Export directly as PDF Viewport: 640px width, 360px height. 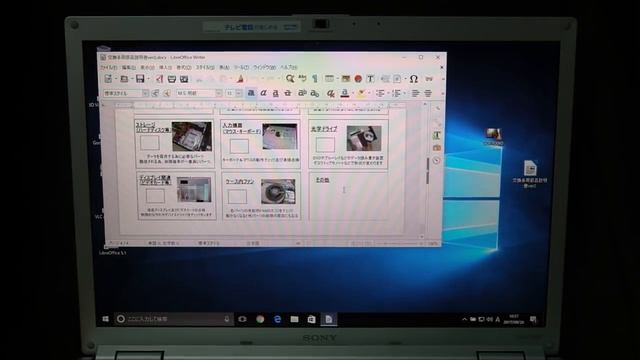click(160, 79)
